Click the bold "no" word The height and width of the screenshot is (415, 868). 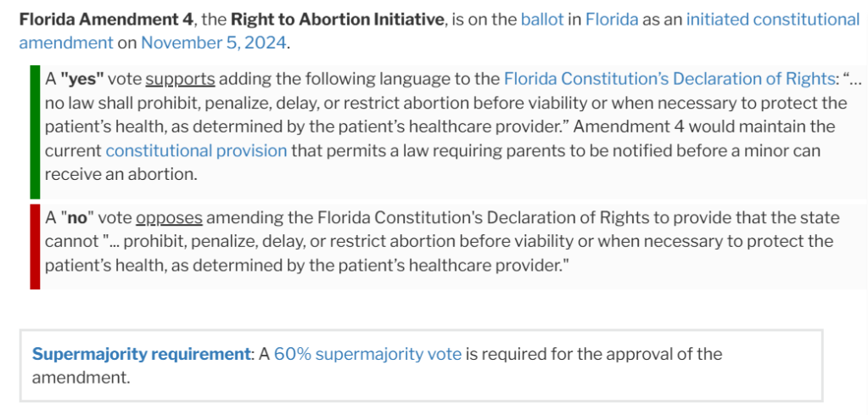click(x=78, y=217)
